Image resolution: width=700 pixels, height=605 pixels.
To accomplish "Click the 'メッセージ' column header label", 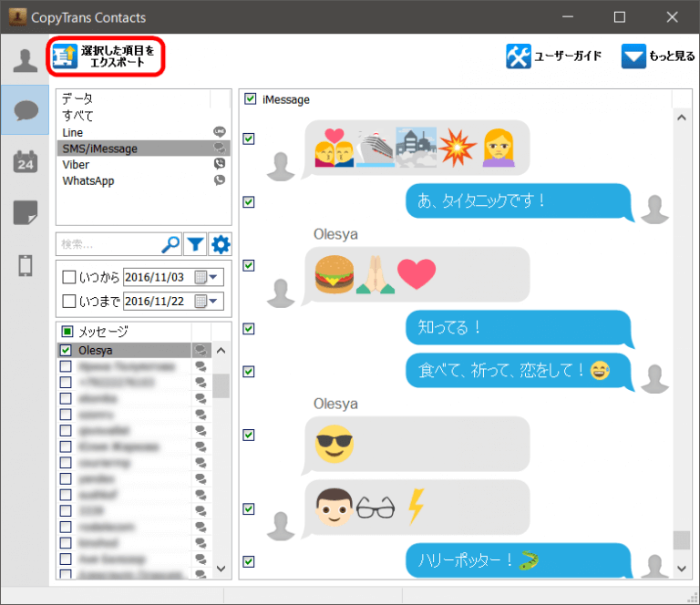I will pyautogui.click(x=104, y=331).
